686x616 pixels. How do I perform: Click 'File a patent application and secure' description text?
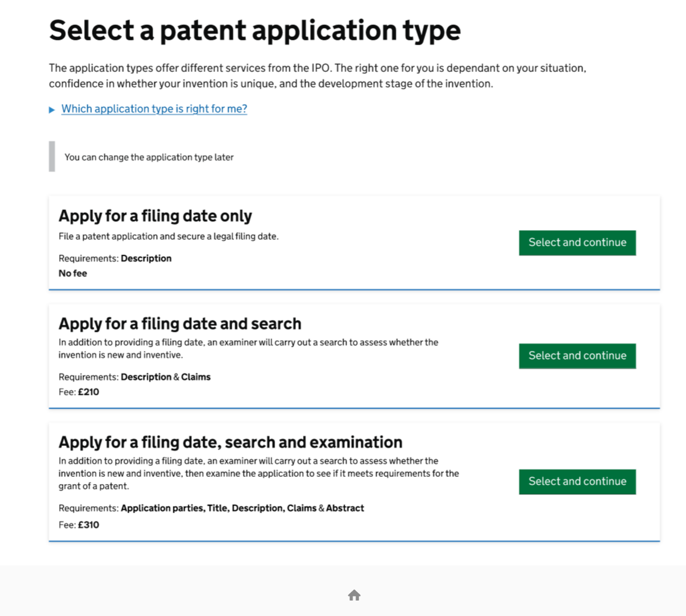pos(168,237)
